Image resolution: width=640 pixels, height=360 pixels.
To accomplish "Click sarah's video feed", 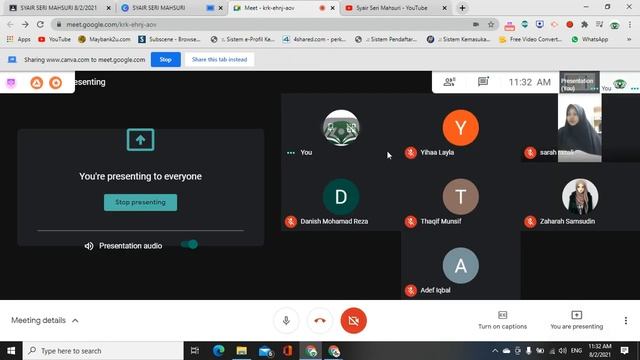I will coord(580,128).
